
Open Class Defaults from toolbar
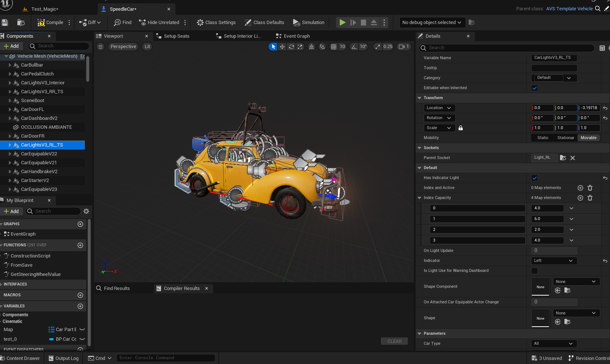pos(264,23)
